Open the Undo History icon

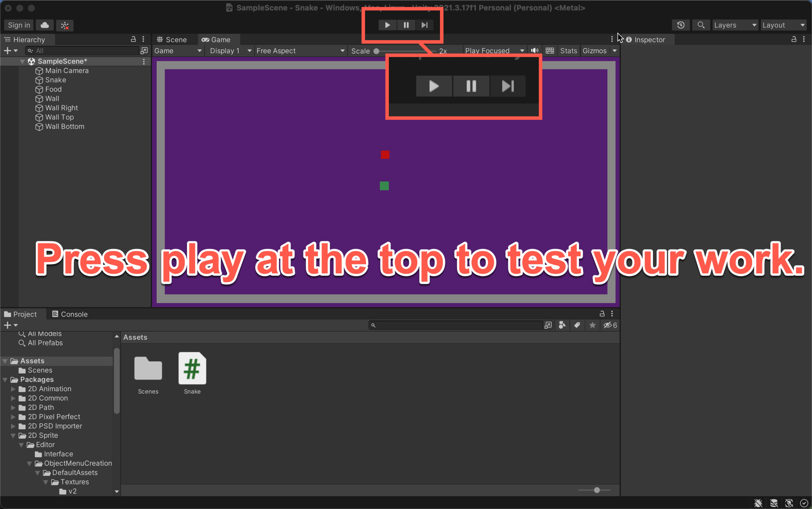[x=680, y=25]
